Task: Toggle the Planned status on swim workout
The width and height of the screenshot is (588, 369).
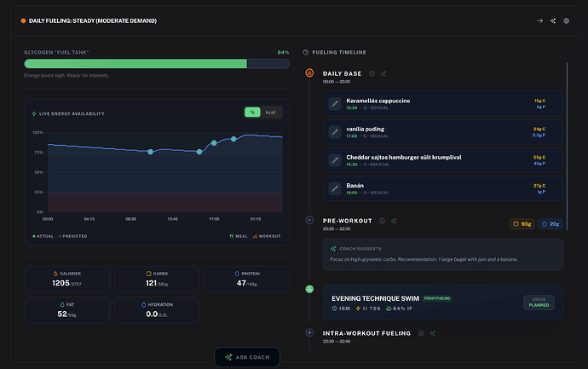Action: tap(539, 303)
